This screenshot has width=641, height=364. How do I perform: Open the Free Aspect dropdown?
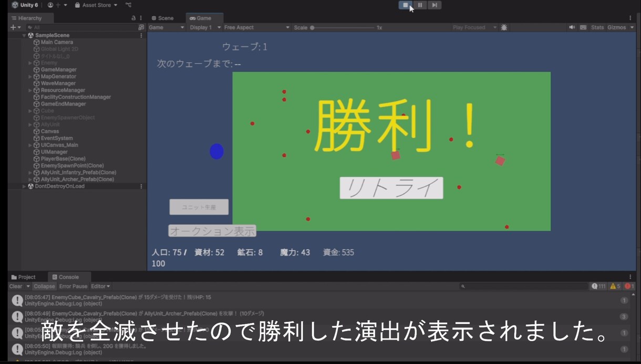pyautogui.click(x=257, y=27)
